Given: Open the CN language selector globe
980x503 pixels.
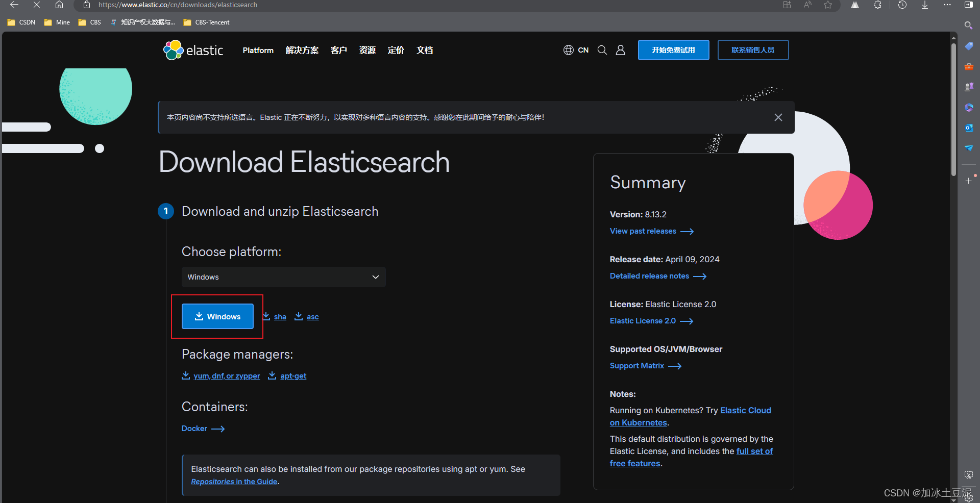Looking at the screenshot, I should 576,50.
